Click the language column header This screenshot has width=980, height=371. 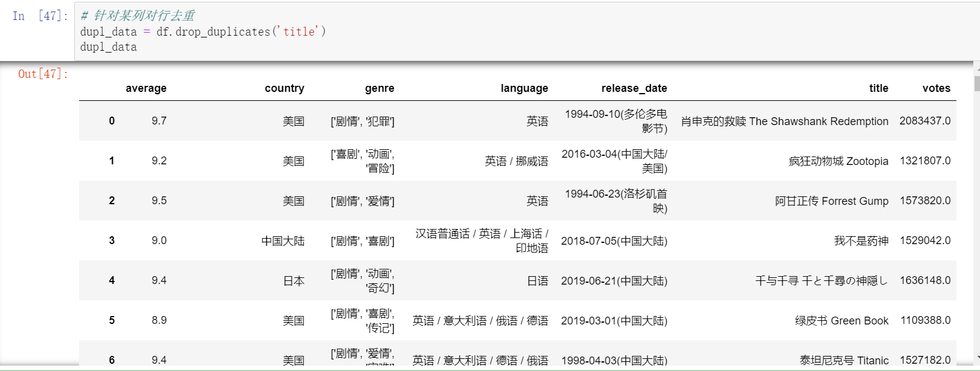[x=524, y=88]
